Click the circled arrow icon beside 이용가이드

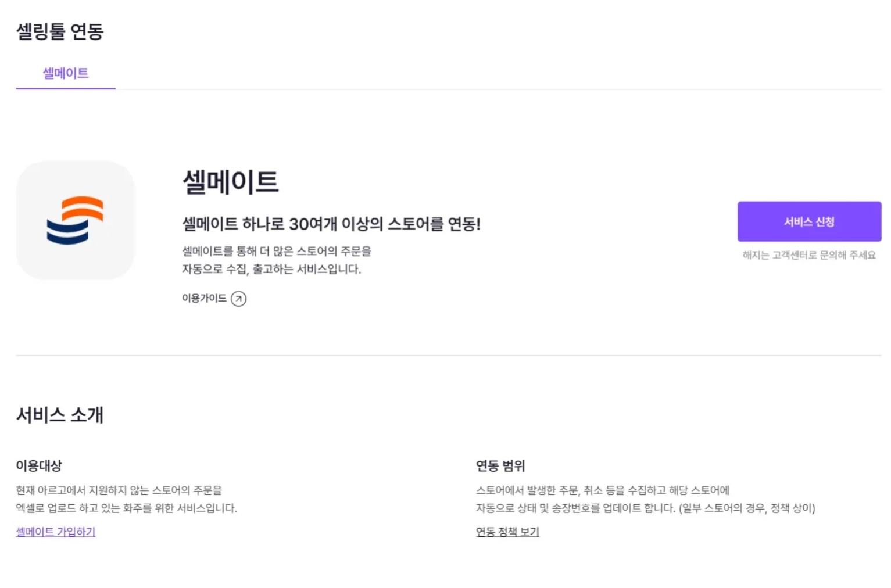click(238, 299)
